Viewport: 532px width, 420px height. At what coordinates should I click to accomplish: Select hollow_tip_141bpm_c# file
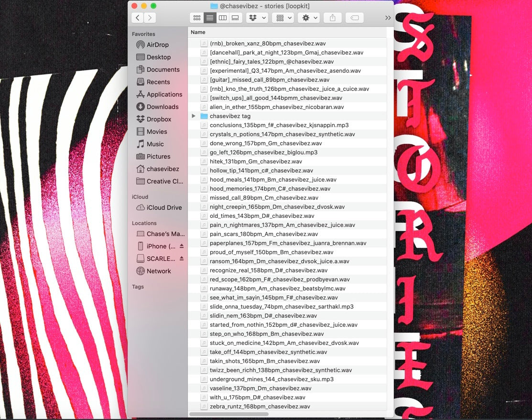point(287,171)
